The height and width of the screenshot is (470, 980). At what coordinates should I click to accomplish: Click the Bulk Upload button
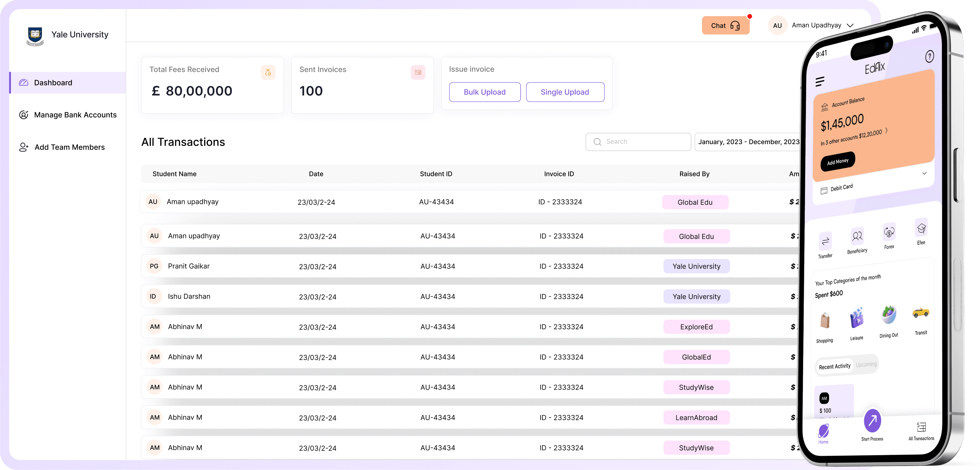[485, 92]
